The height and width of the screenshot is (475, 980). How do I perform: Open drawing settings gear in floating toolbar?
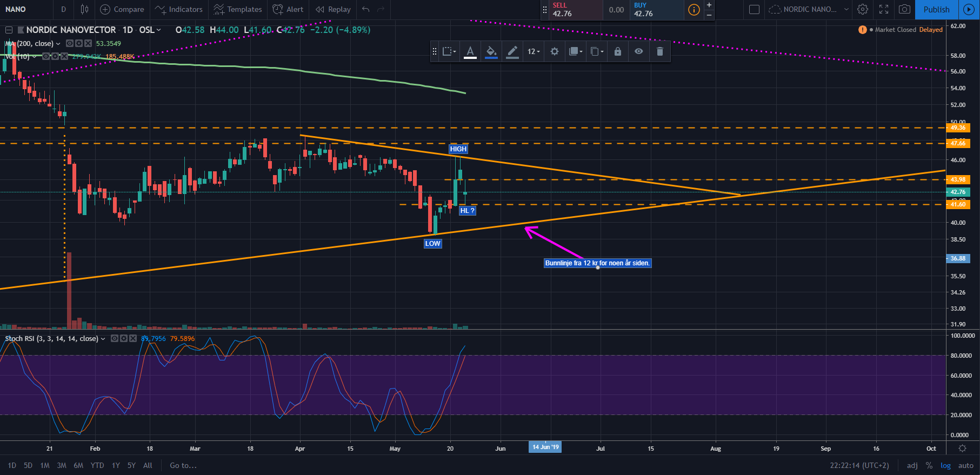[x=555, y=51]
